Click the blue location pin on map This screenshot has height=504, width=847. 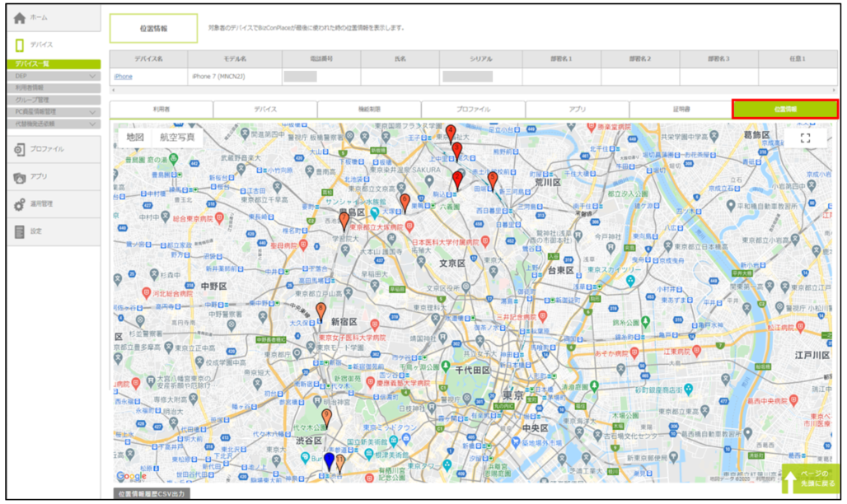click(329, 460)
